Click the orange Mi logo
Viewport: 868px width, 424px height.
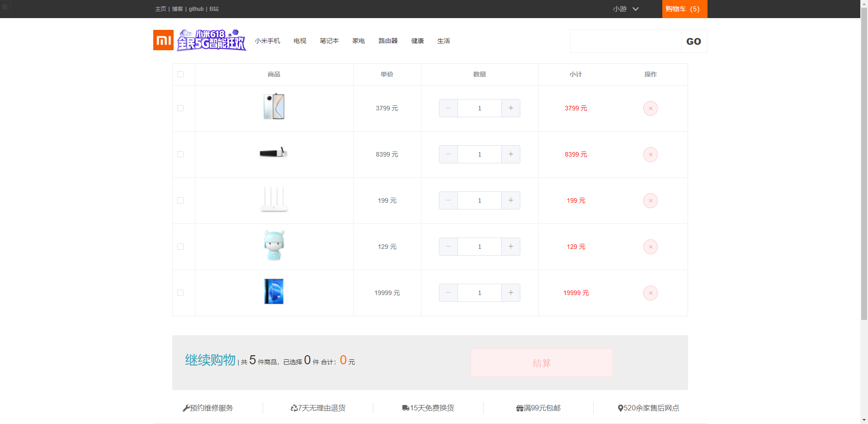163,40
